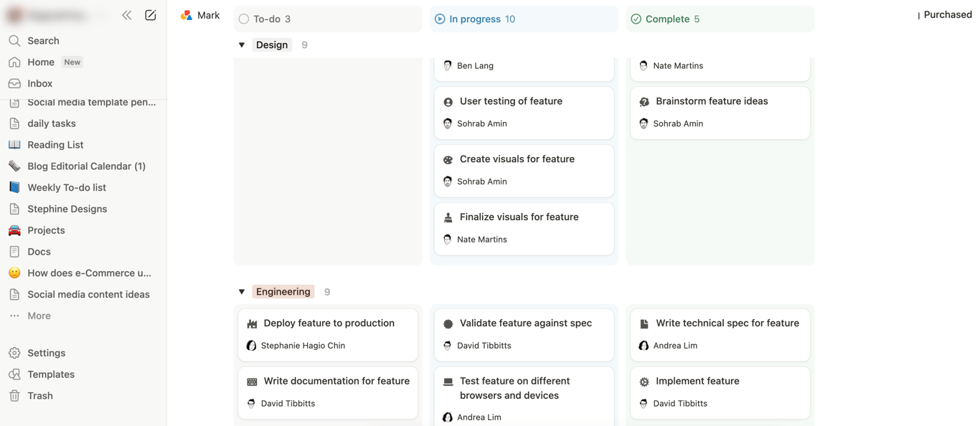This screenshot has height=426, width=980.
Task: Collapse the Design group triangle
Action: click(242, 45)
